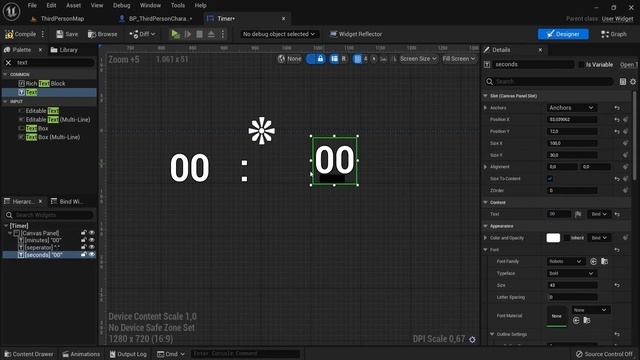Open the Edit menu
The height and width of the screenshot is (360, 640).
51,5
